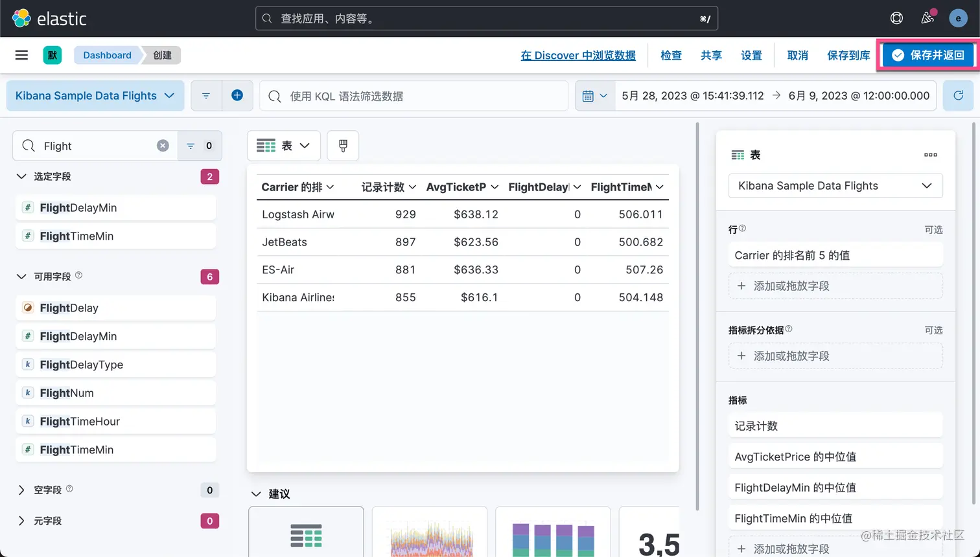
Task: Click 检查 in the top menu
Action: tap(671, 55)
